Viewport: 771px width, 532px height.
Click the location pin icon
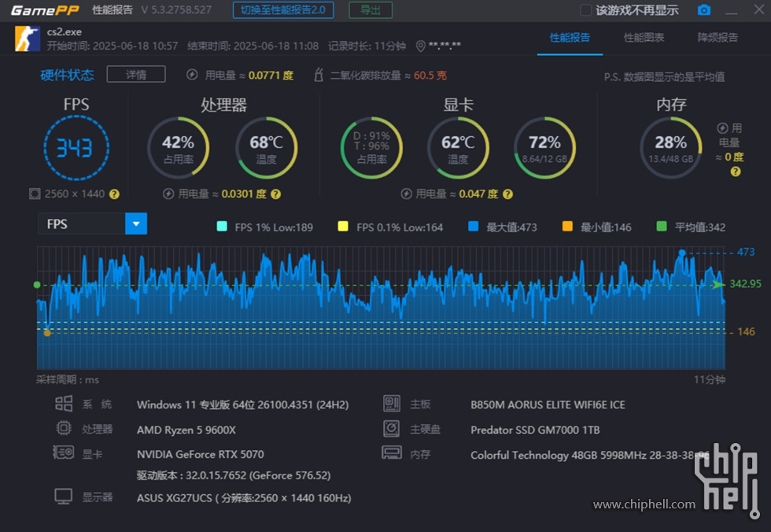pos(420,46)
